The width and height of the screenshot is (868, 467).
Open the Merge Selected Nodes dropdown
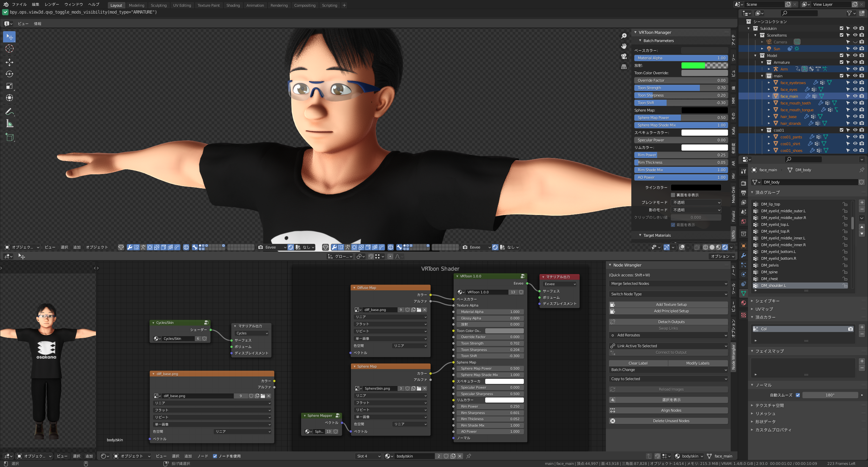pos(668,284)
